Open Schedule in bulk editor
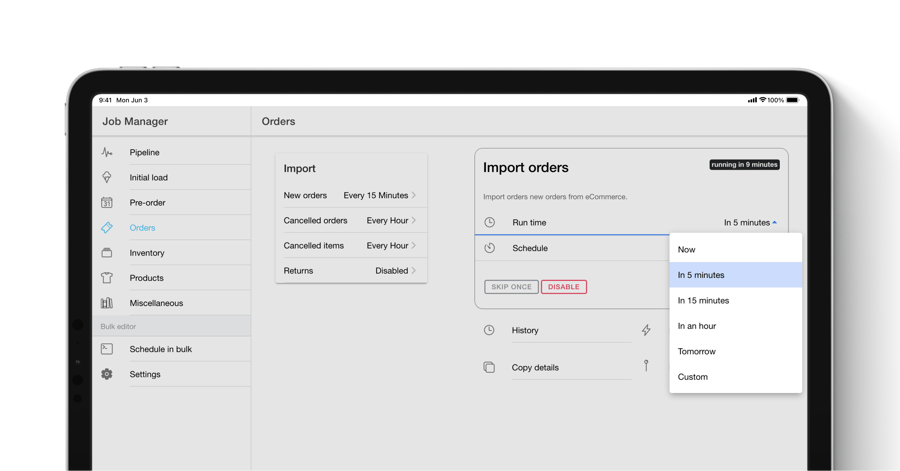Viewport: 900px width, 471px height. (x=160, y=349)
